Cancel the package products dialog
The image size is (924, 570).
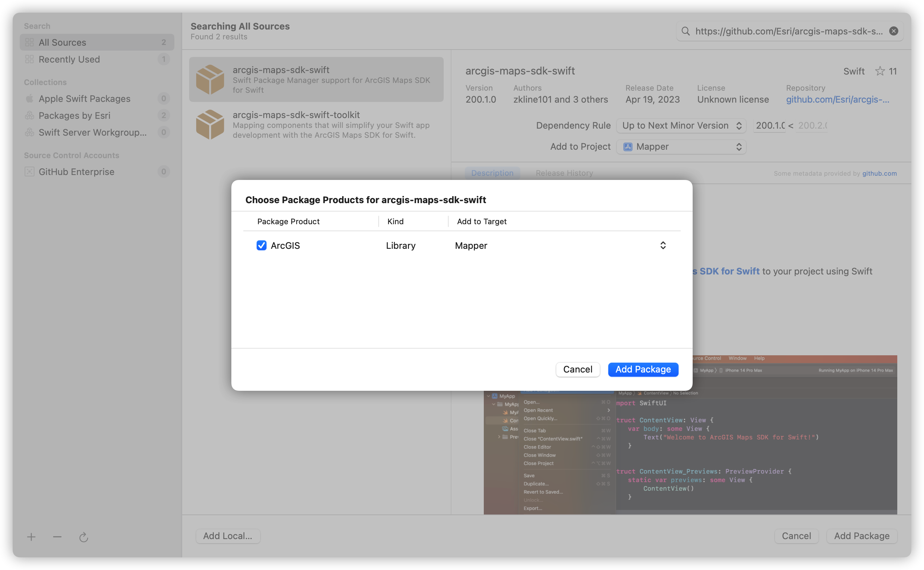(x=577, y=369)
